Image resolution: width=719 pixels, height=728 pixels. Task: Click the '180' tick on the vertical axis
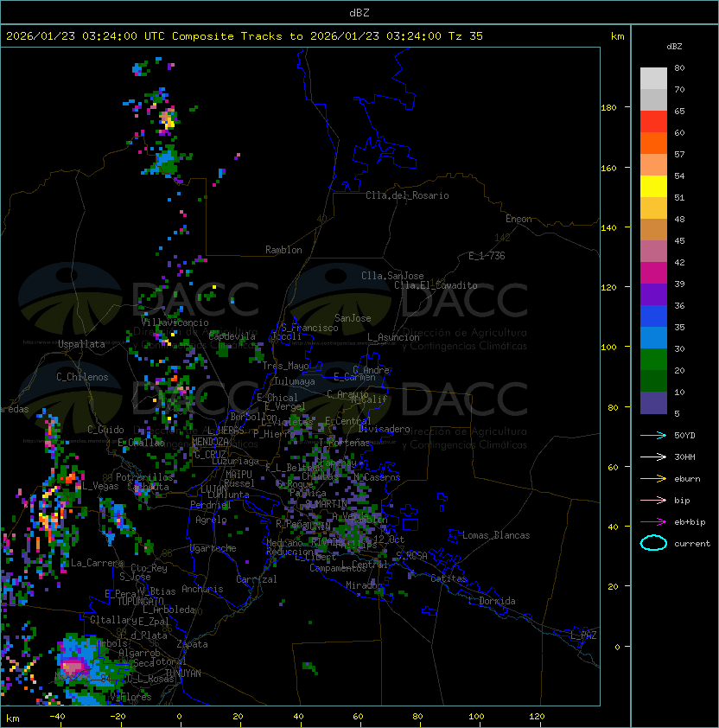point(608,108)
